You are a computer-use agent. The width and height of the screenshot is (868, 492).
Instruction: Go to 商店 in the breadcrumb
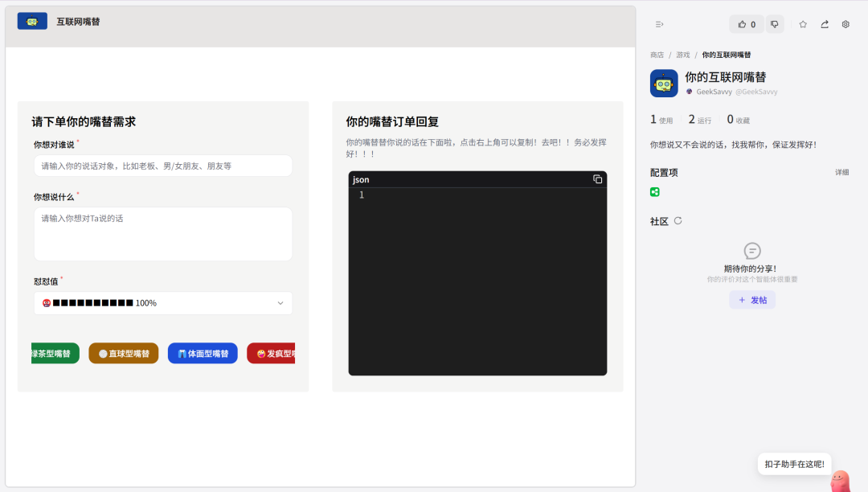657,55
